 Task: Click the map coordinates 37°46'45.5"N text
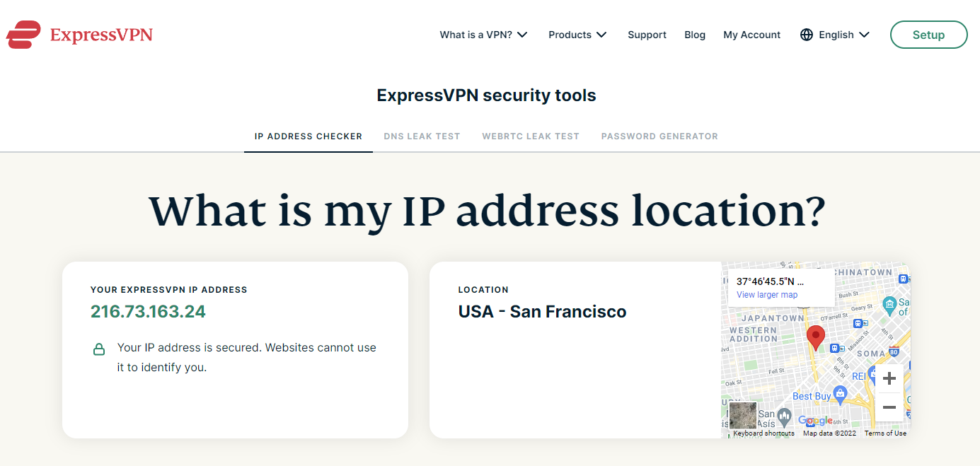[770, 281]
